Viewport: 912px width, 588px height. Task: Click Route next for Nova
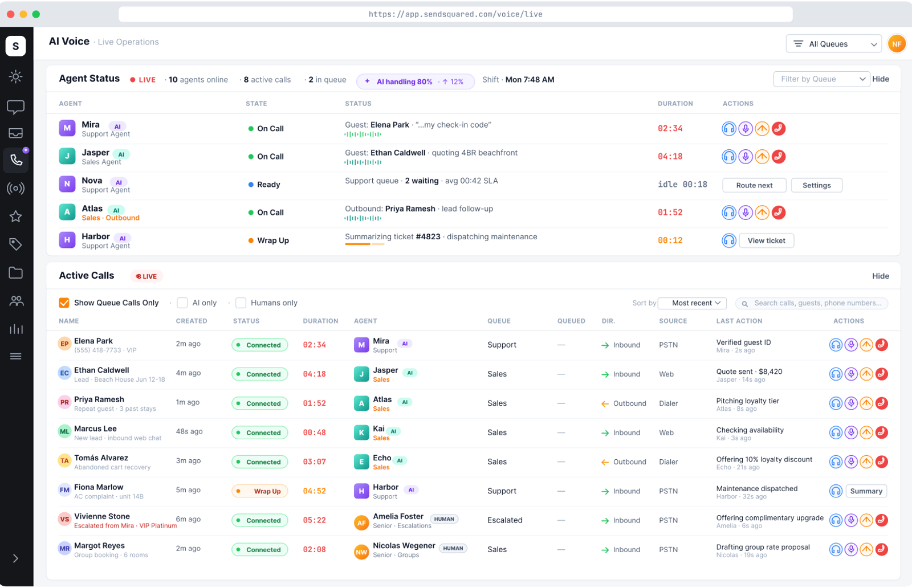pos(754,185)
